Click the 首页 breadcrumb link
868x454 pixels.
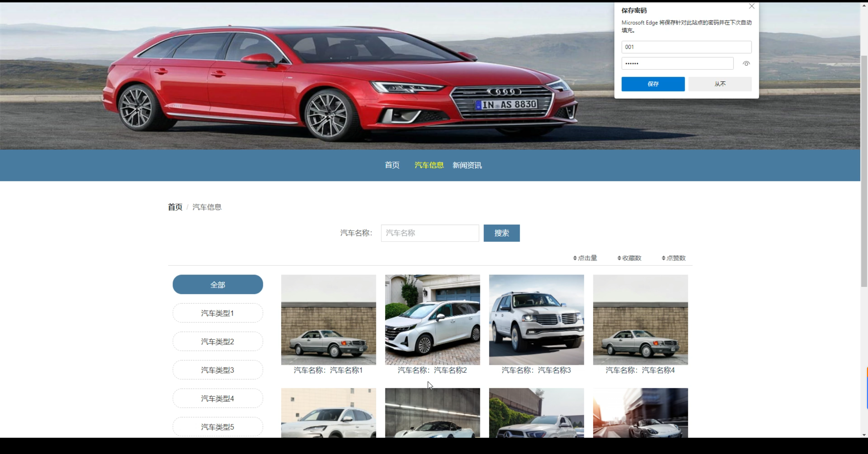(x=175, y=207)
